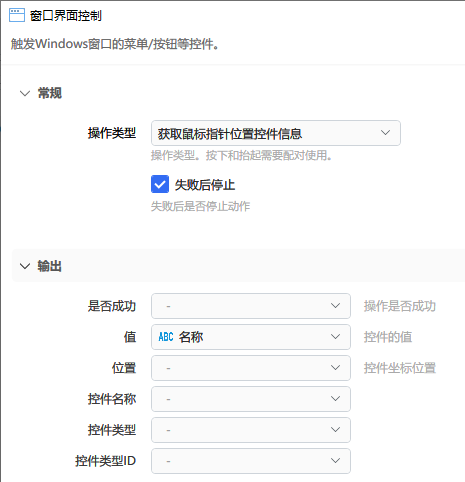
Task: Click the 失败后停止 checkbox label
Action: coord(205,185)
